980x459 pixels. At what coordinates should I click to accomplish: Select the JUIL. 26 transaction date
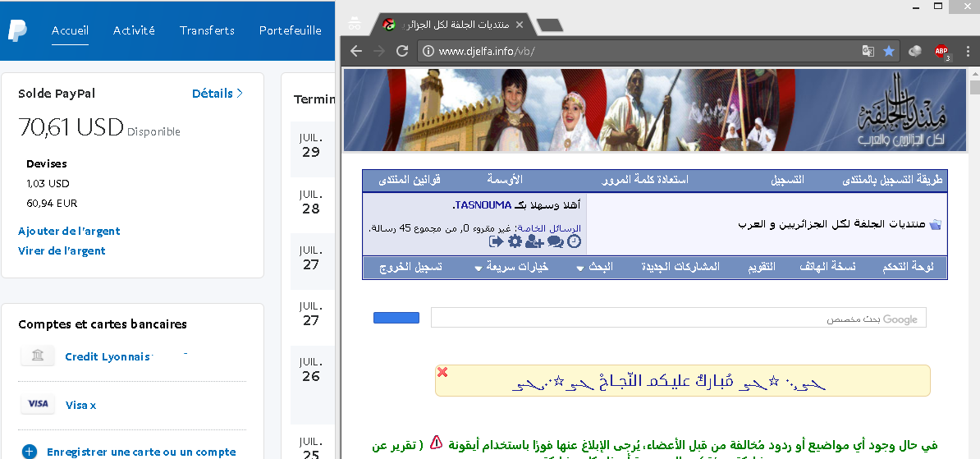(x=310, y=369)
